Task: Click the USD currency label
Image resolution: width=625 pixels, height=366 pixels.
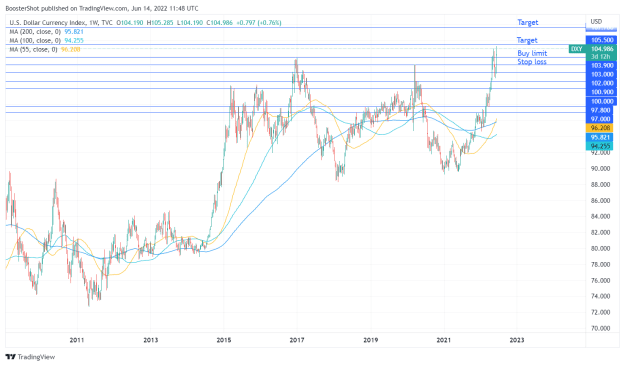Action: click(596, 22)
